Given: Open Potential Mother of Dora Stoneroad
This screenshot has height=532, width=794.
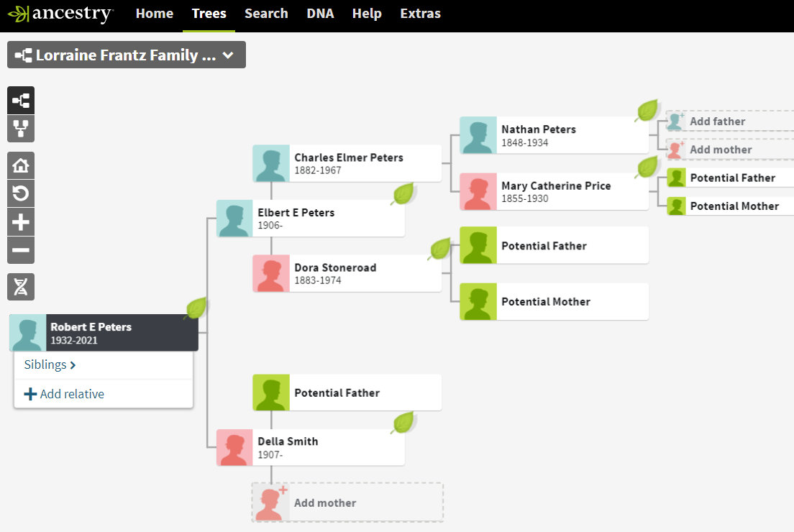Looking at the screenshot, I should [x=555, y=302].
